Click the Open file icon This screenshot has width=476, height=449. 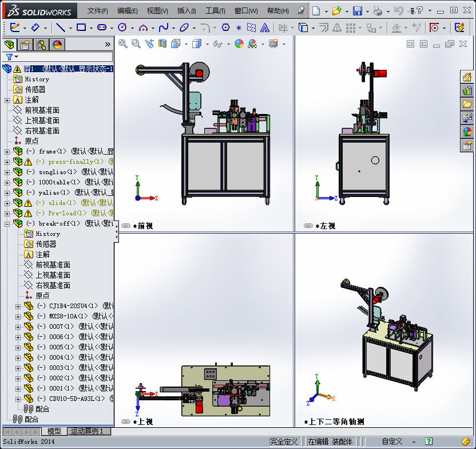tap(336, 11)
